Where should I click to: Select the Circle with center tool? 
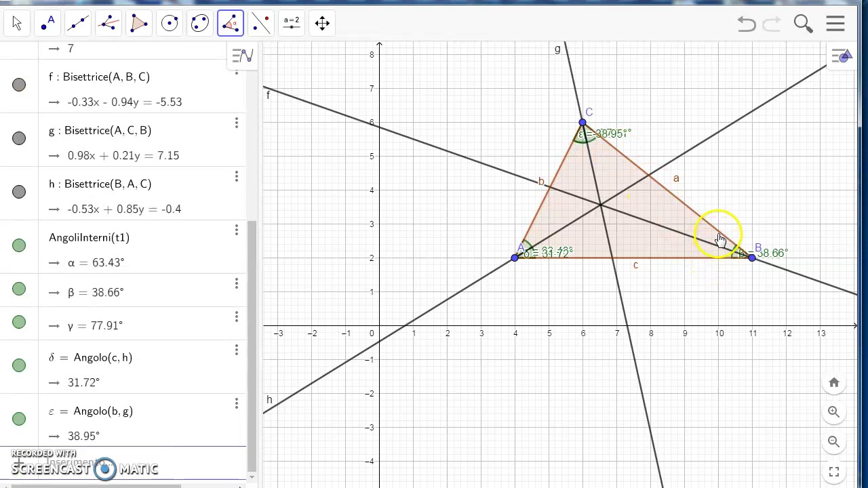[x=170, y=23]
